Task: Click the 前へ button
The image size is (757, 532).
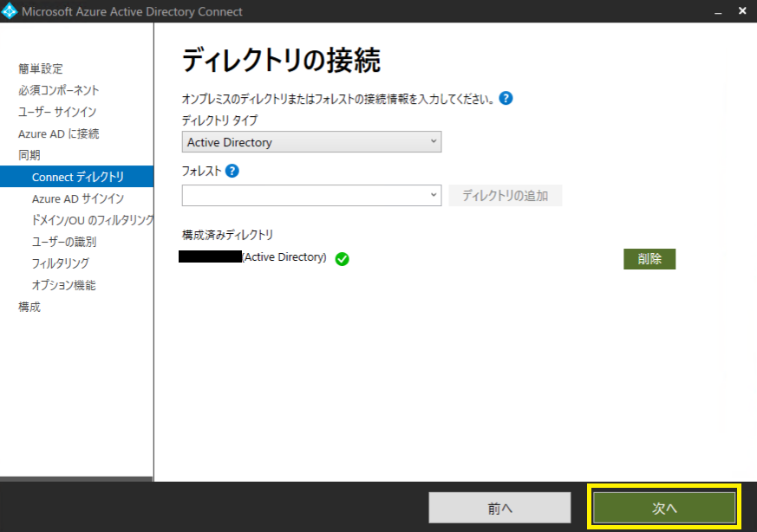Action: [x=499, y=508]
